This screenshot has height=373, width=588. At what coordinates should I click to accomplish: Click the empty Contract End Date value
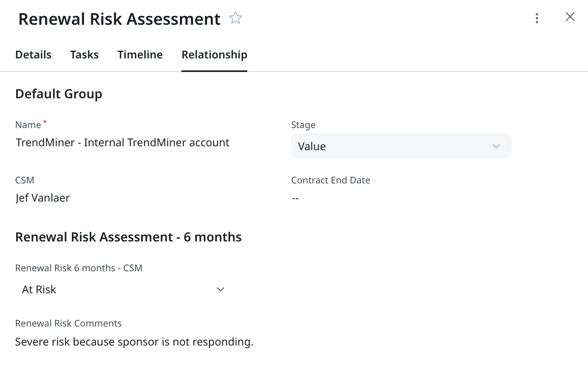pos(295,198)
